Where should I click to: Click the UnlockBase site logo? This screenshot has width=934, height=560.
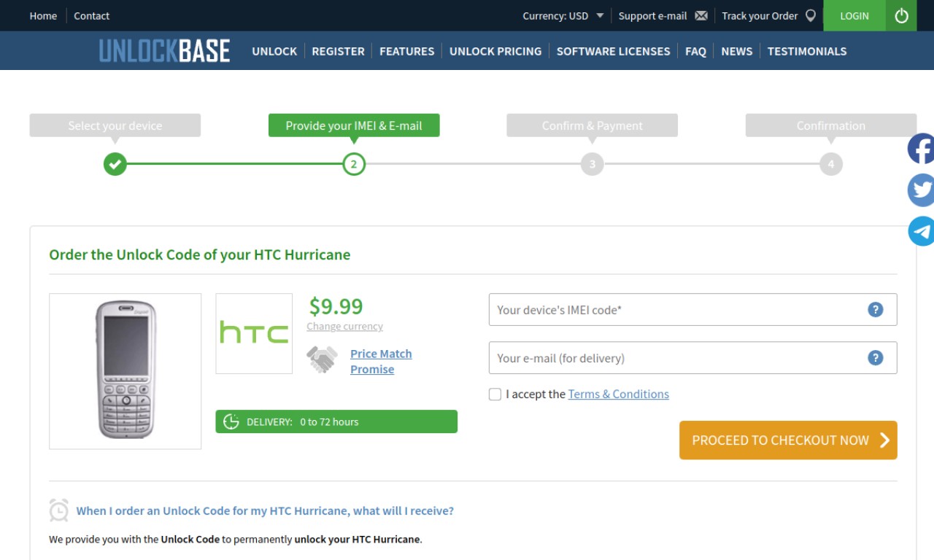pyautogui.click(x=164, y=51)
